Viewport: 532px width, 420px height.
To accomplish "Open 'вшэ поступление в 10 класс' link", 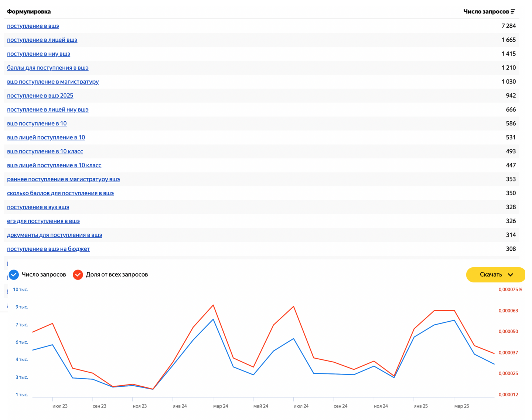I will point(45,152).
